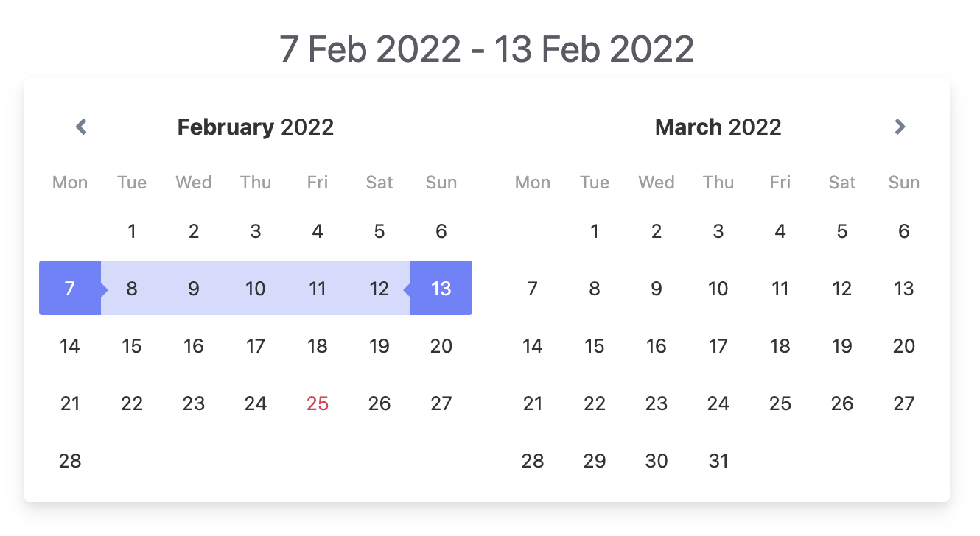The image size is (980, 536).
Task: Select 31 March in the calendar
Action: click(718, 460)
